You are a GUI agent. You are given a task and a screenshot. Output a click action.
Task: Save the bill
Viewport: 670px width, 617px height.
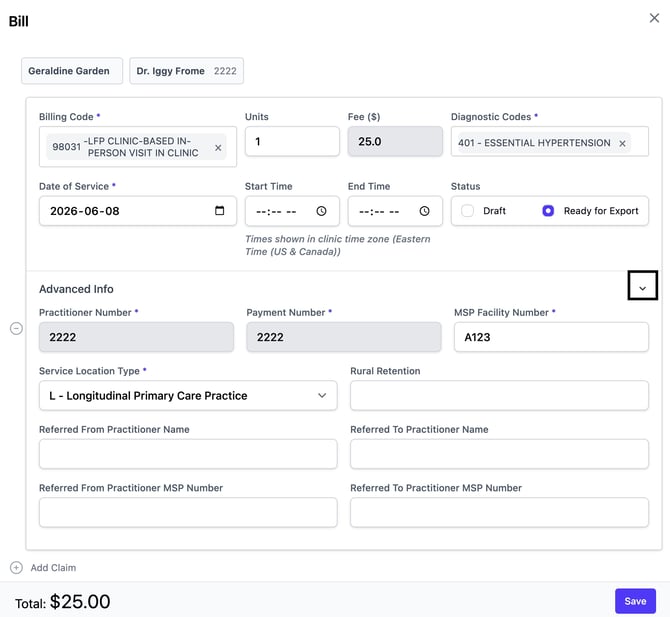635,601
